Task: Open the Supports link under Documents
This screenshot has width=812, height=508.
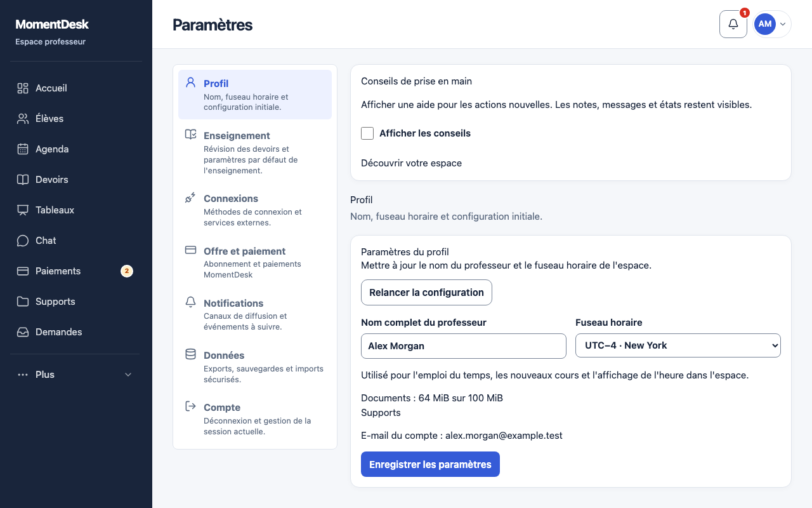Action: pos(381,413)
